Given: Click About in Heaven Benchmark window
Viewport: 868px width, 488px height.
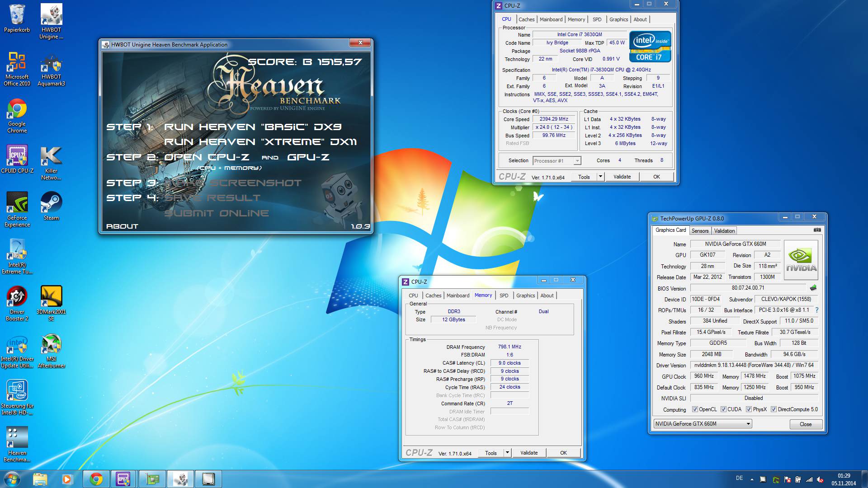Looking at the screenshot, I should click(122, 226).
